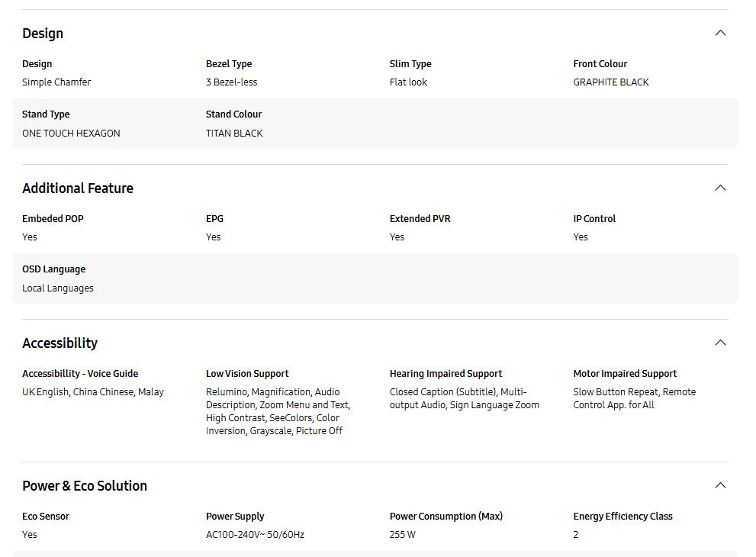The height and width of the screenshot is (557, 756).
Task: Click the OSD Language label
Action: coord(53,269)
